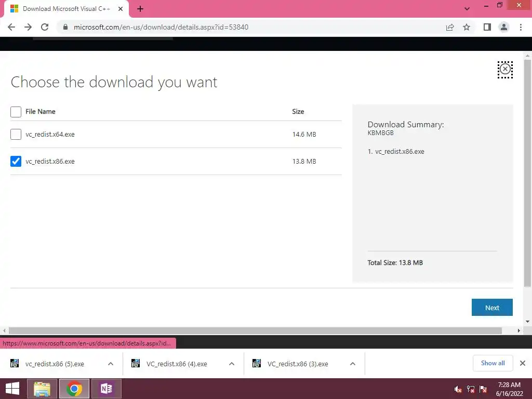Image resolution: width=532 pixels, height=399 pixels.
Task: Click the muted volume tray icon
Action: pyautogui.click(x=458, y=389)
